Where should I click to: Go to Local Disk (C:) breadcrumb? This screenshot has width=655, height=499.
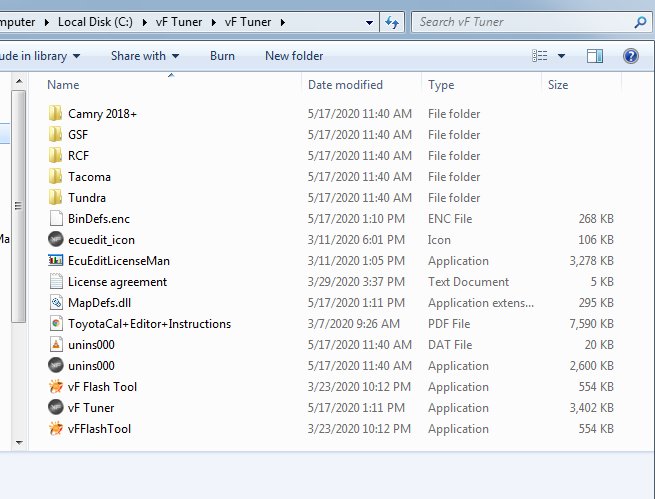95,22
